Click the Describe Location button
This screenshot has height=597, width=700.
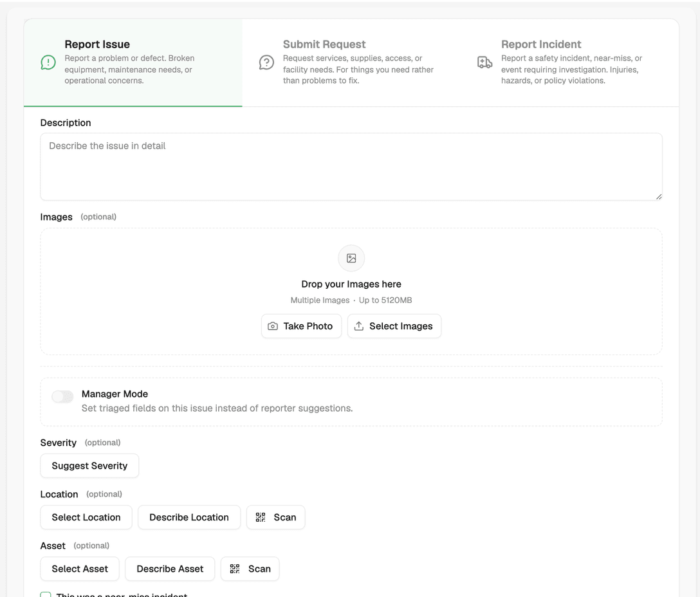click(x=189, y=517)
